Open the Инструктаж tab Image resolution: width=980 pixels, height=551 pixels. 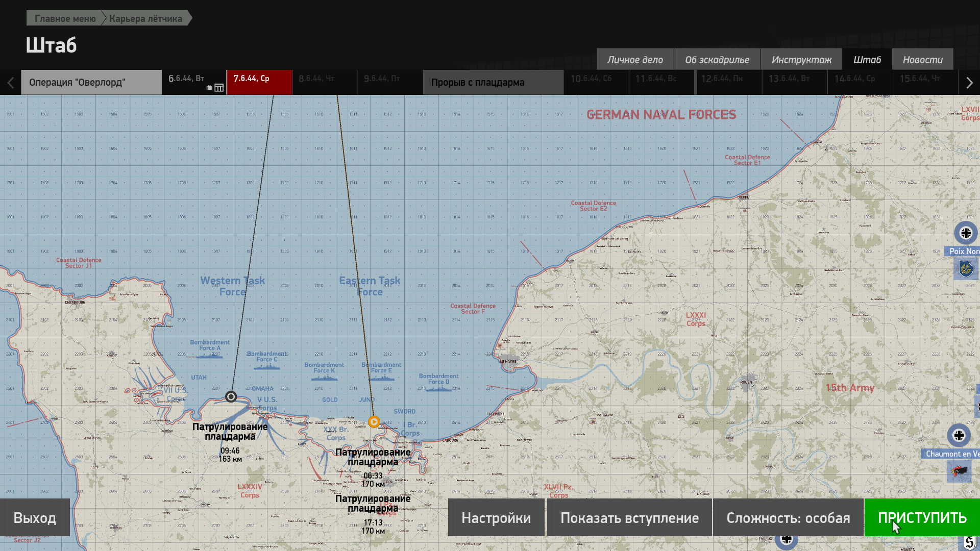click(x=801, y=60)
